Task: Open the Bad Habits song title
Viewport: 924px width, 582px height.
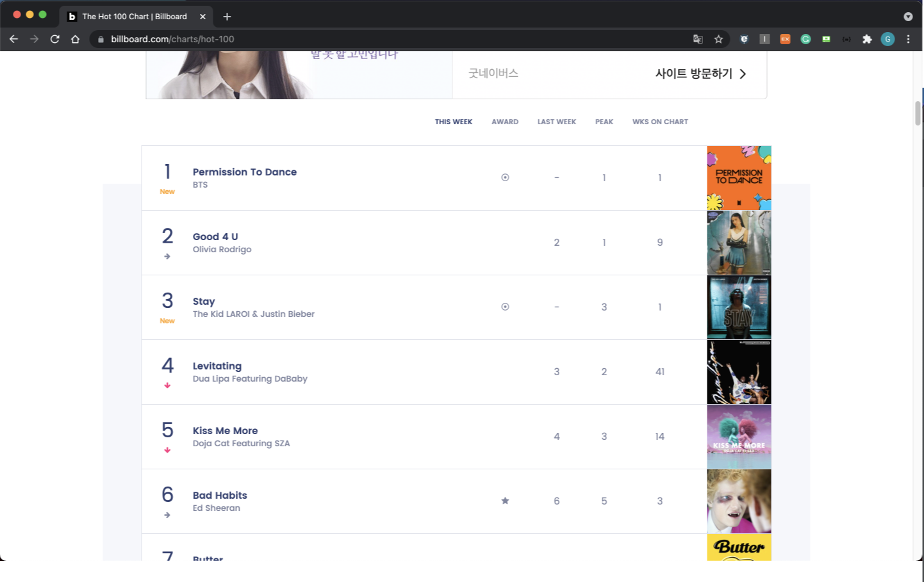Action: [220, 496]
